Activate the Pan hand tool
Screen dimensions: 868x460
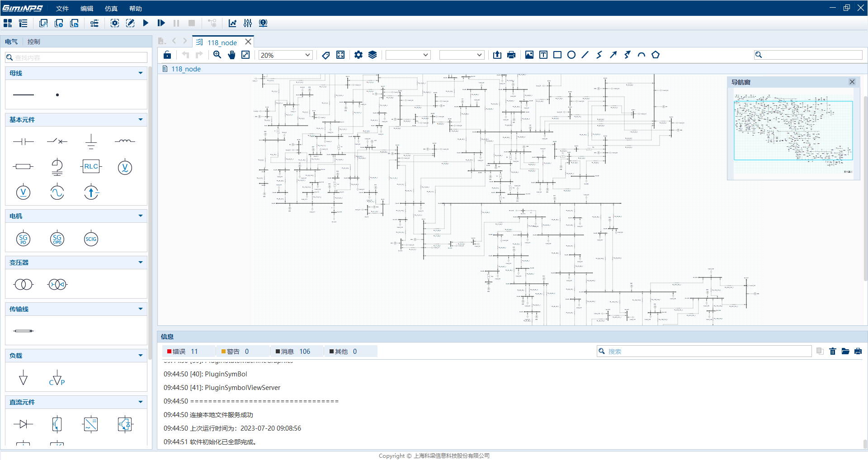[231, 55]
